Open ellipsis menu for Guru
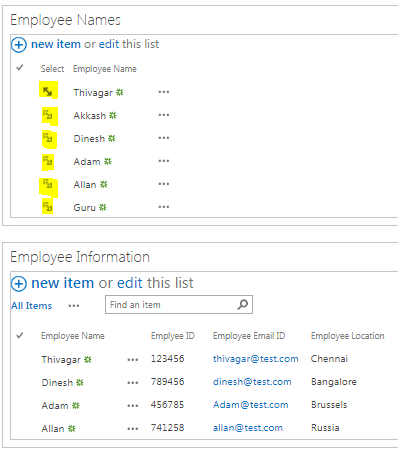 164,207
